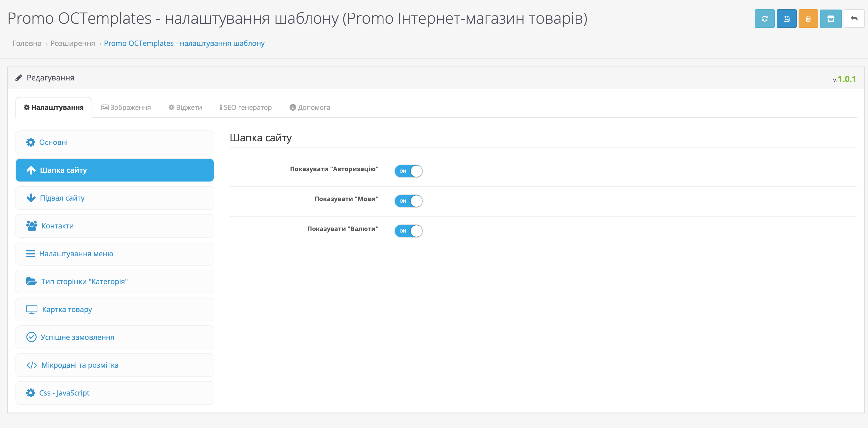Image resolution: width=868 pixels, height=428 pixels.
Task: Toggle off Показувати "Авторизацію" switch
Action: (x=408, y=171)
